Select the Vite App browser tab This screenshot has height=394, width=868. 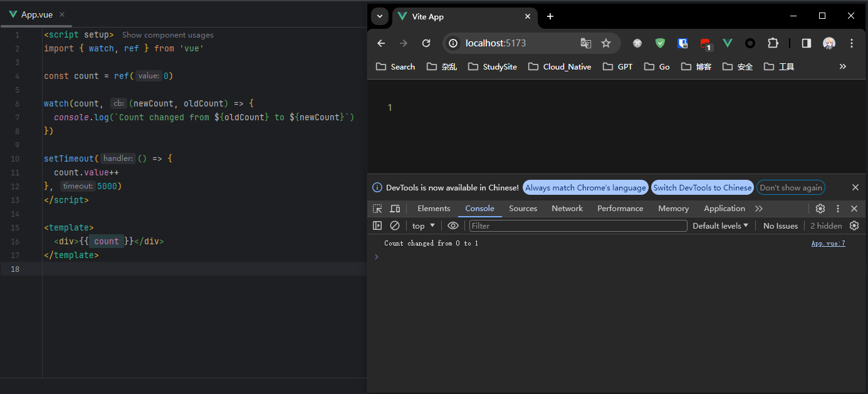[x=465, y=17]
